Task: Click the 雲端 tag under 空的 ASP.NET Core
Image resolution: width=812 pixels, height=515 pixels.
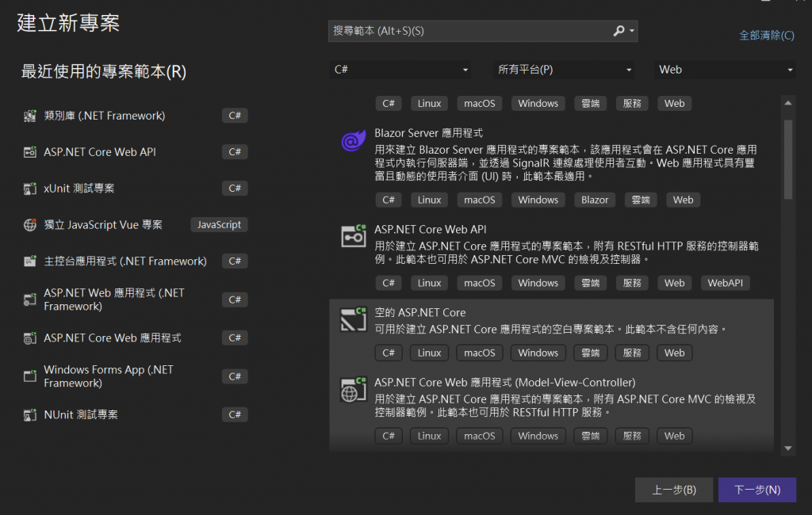Action: 590,353
